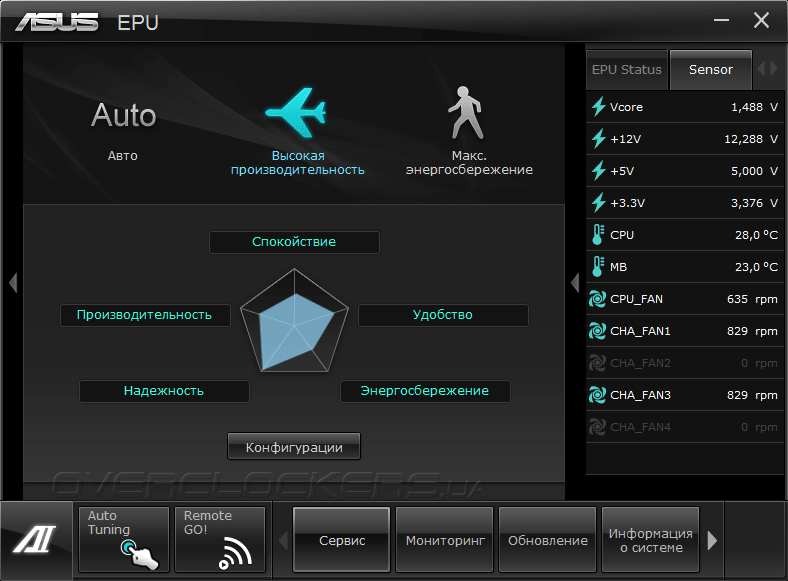Switch to the Sensor tab

[x=711, y=70]
